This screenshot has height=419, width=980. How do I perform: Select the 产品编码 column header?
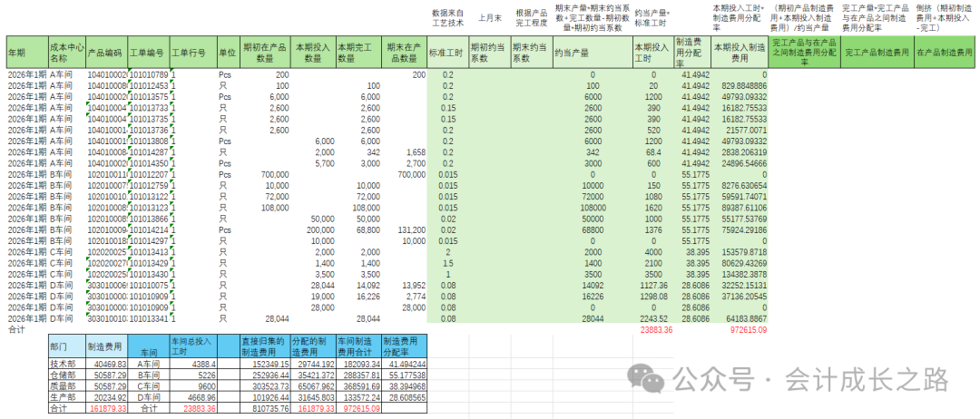(106, 51)
